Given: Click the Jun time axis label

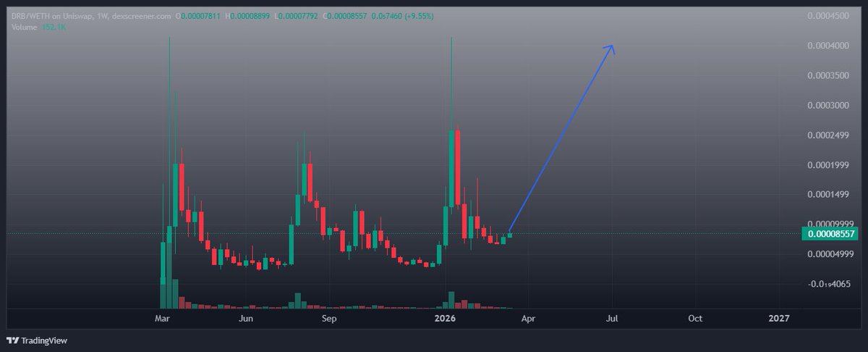Looking at the screenshot, I should [246, 318].
